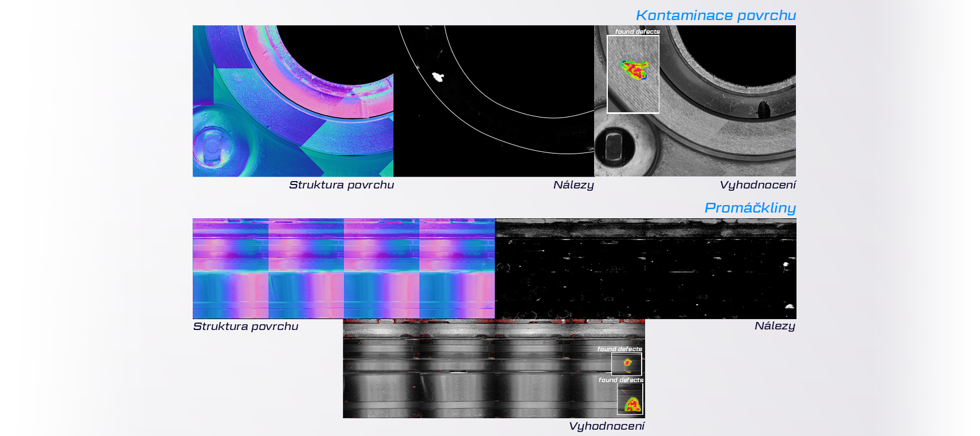Open the colorful surface structure image of ring

(293, 101)
